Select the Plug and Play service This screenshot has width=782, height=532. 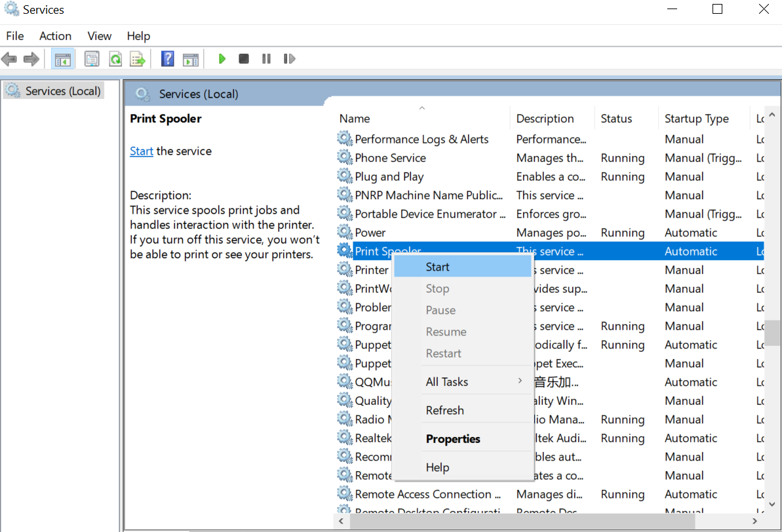pos(389,176)
